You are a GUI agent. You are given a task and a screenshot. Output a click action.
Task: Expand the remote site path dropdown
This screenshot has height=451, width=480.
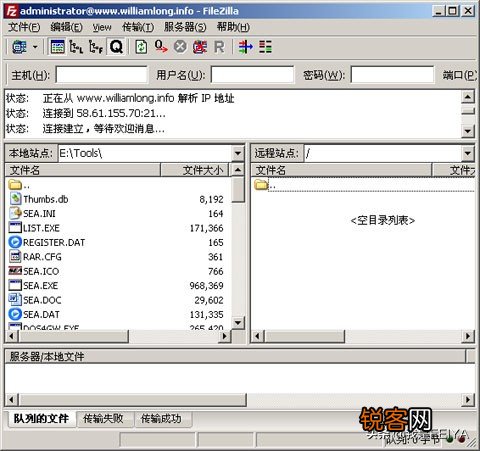click(x=468, y=153)
